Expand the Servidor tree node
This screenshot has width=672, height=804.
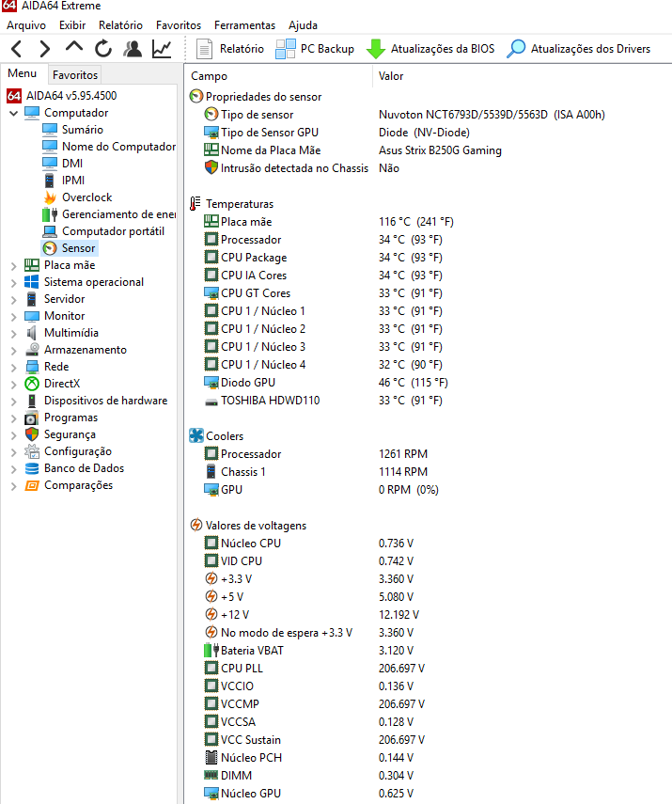click(14, 299)
